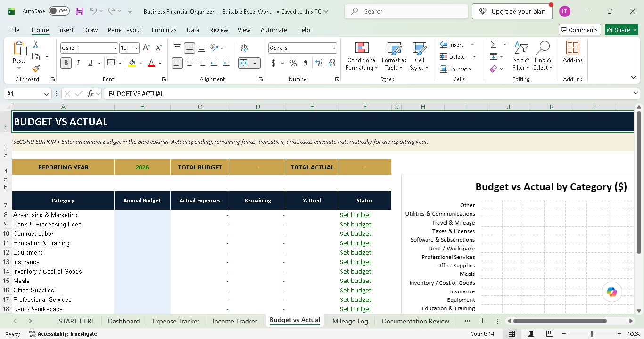Image resolution: width=644 pixels, height=339 pixels.
Task: Open Add-ins from the ribbon
Action: click(x=573, y=52)
